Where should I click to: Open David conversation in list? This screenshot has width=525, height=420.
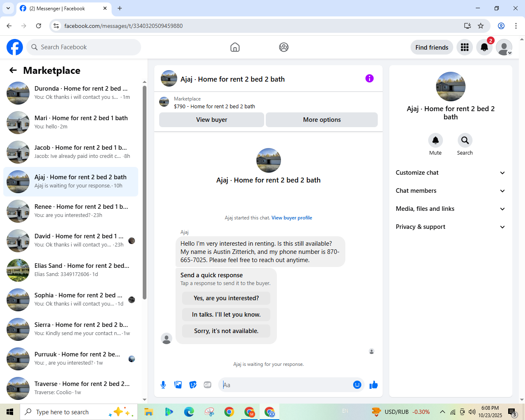[71, 241]
